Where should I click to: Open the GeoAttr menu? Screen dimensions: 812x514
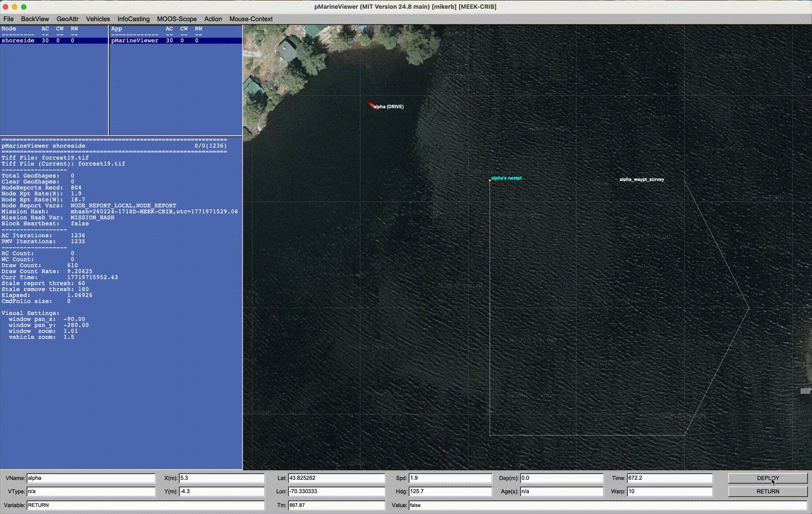point(68,19)
